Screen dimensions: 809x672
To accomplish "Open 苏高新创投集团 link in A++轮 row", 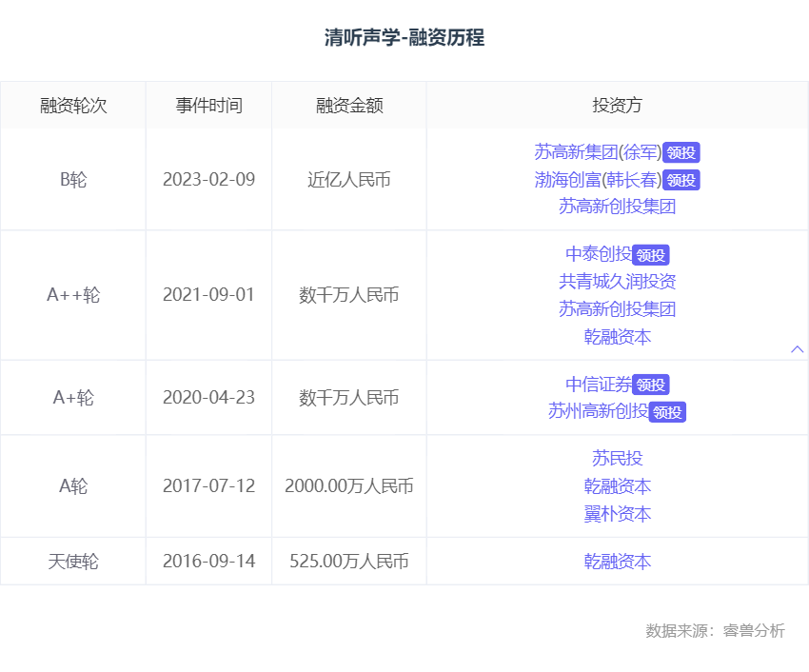I will coord(617,309).
